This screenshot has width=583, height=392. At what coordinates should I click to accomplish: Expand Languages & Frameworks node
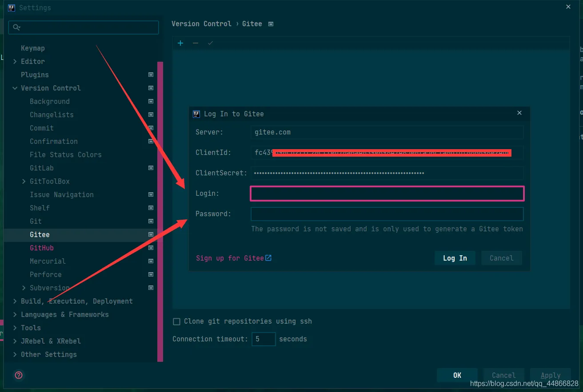click(x=15, y=314)
